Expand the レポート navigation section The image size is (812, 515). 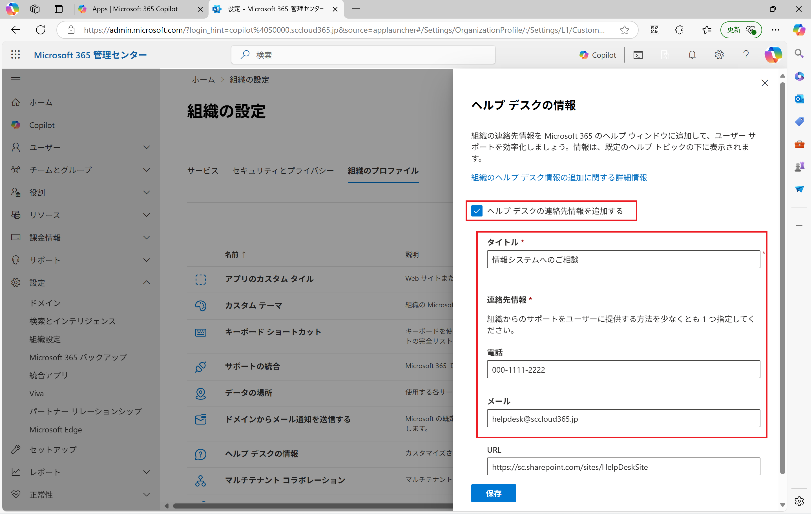coord(146,472)
